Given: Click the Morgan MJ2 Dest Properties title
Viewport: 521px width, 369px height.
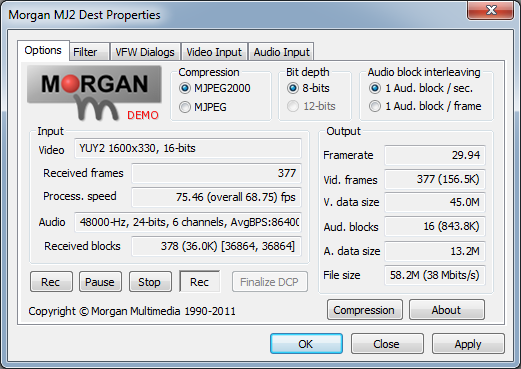Looking at the screenshot, I should click(84, 15).
